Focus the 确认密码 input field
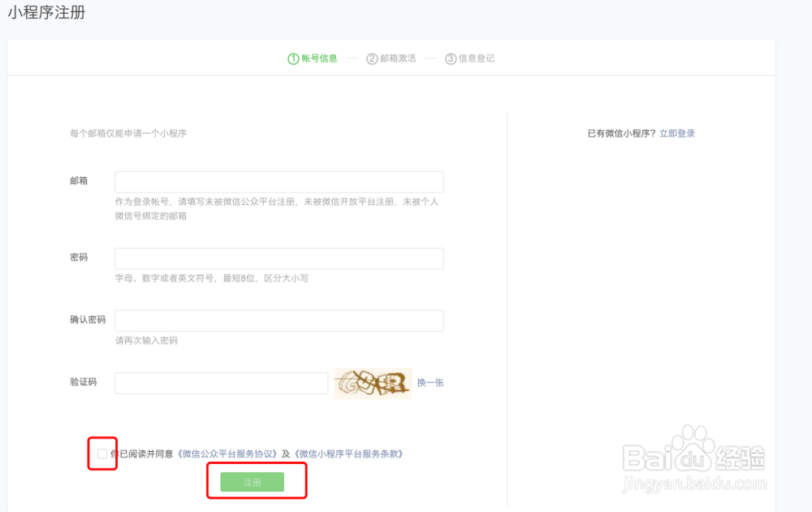Screen dimensions: 812x512 point(279,321)
